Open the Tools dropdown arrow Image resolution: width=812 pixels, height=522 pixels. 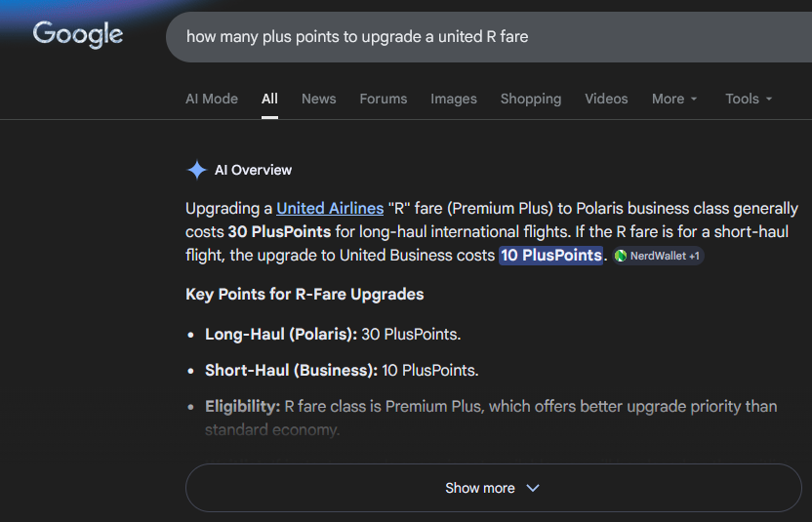click(768, 99)
